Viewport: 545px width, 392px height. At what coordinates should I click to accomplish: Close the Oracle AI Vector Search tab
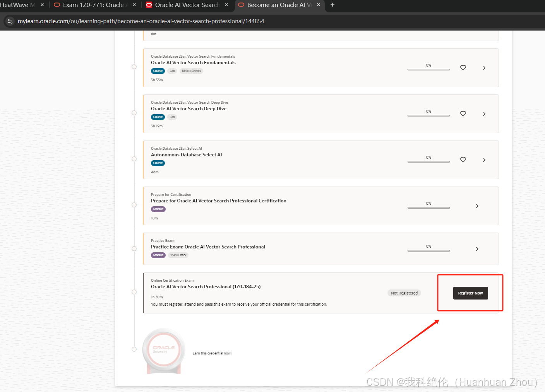226,5
